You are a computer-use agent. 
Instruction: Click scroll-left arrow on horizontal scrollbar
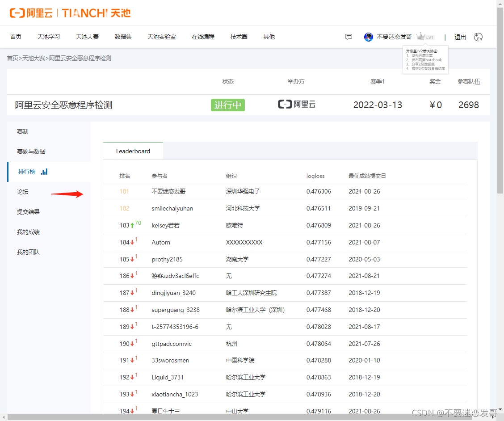pyautogui.click(x=3, y=417)
